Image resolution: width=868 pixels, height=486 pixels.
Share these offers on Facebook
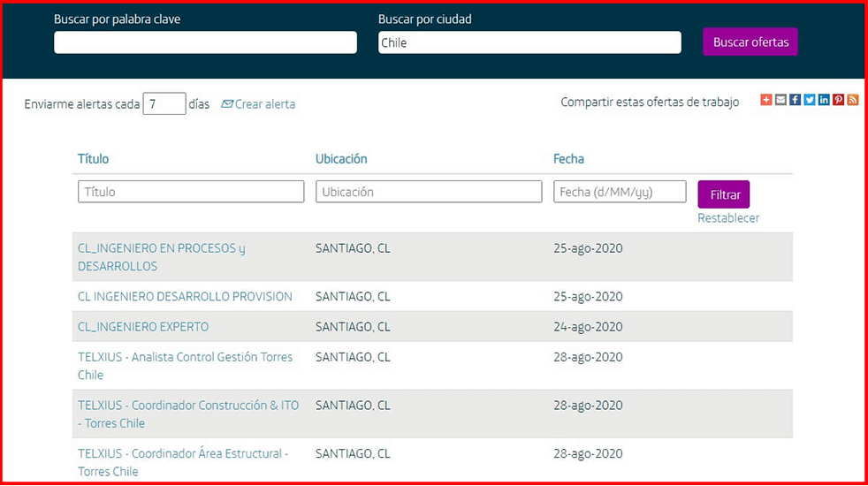795,100
